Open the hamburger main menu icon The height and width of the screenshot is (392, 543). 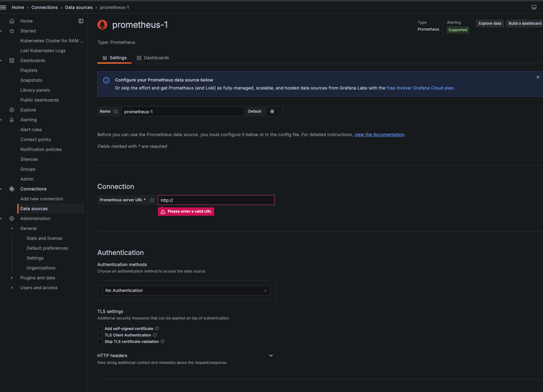[x=3, y=7]
